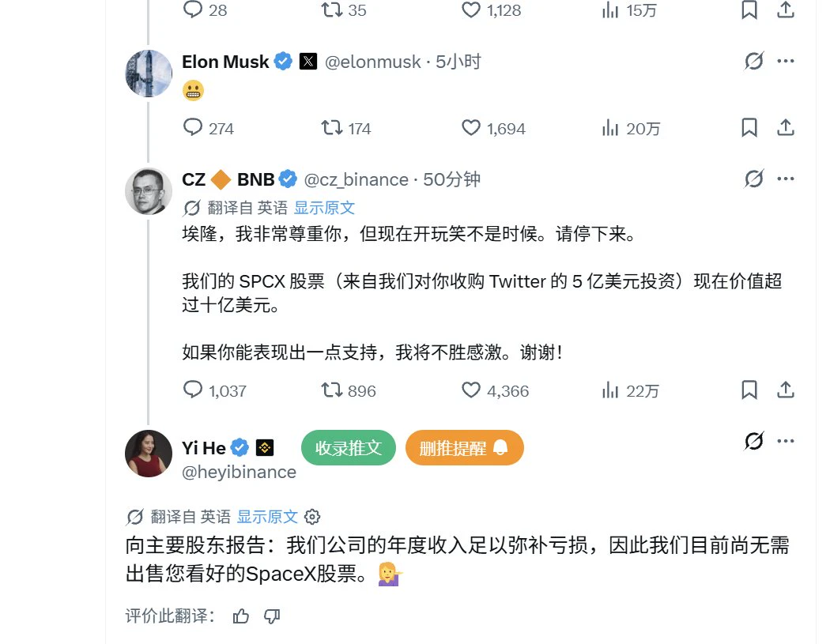Image resolution: width=830 pixels, height=644 pixels.
Task: Rate translation with thumbs down
Action: click(x=272, y=616)
